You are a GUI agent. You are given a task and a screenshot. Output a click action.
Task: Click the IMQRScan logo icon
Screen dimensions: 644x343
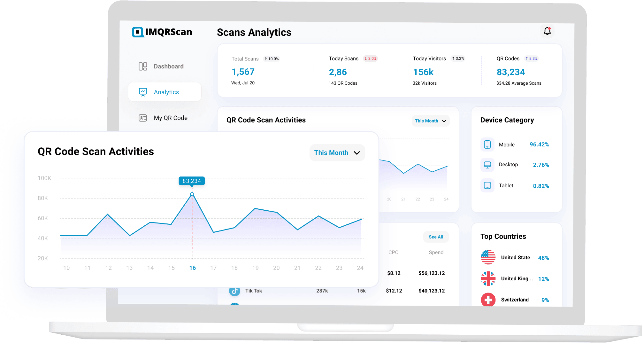[x=138, y=32]
